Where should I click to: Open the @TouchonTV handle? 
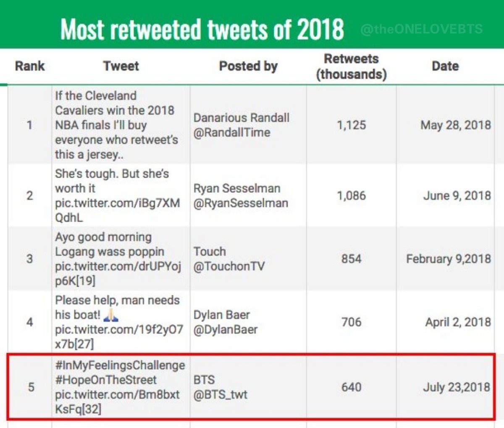pyautogui.click(x=229, y=266)
